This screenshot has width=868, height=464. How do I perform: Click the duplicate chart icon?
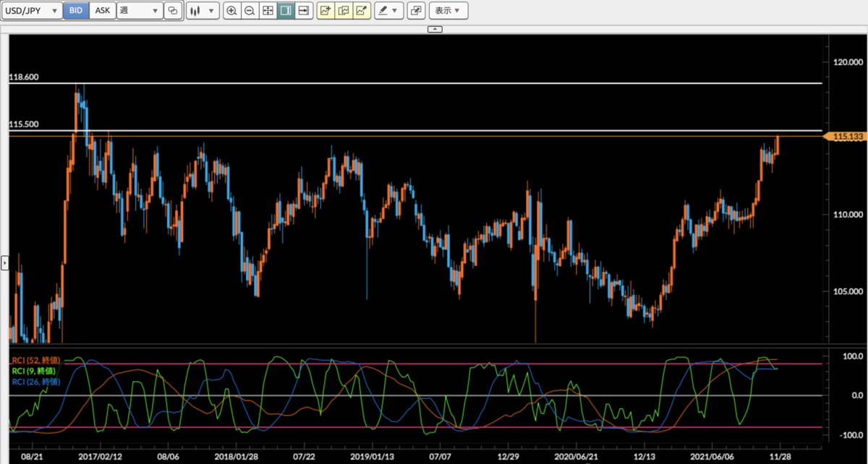344,11
